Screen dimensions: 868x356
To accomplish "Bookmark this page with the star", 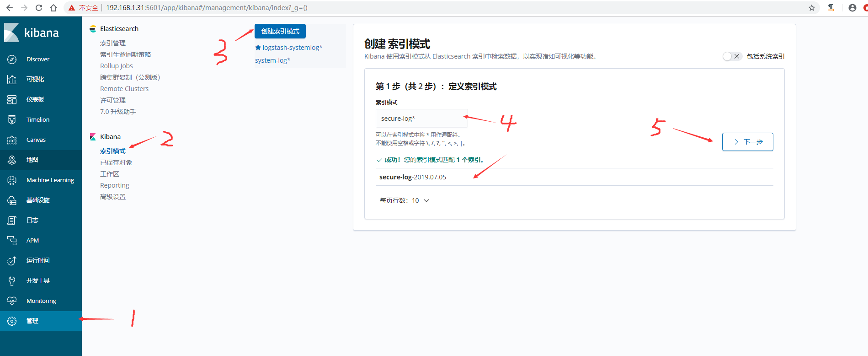I will point(812,8).
